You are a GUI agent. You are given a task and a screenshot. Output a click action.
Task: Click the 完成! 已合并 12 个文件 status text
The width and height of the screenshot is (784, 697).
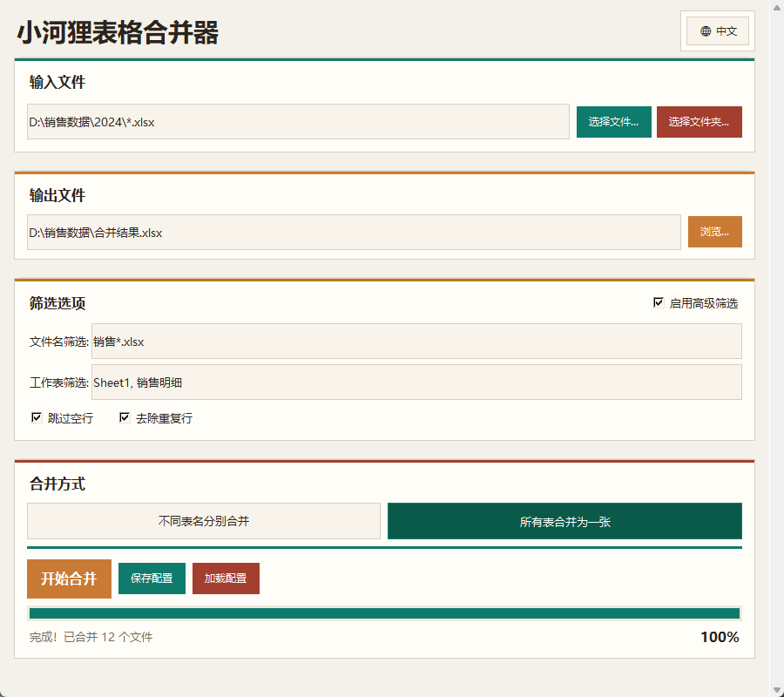click(91, 637)
